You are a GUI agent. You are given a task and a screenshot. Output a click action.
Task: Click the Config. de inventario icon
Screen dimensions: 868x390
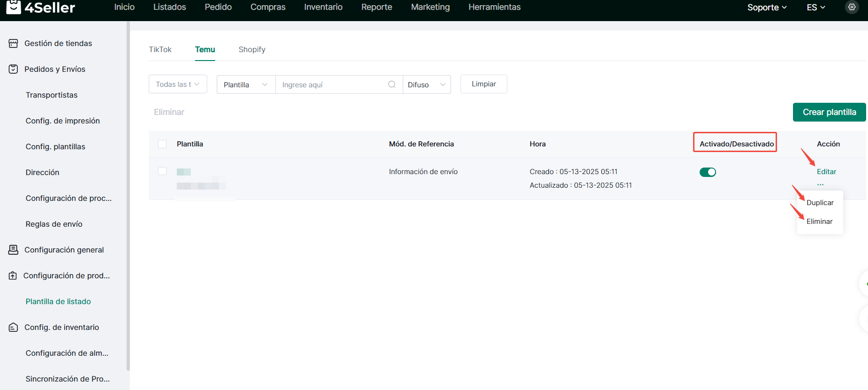click(x=13, y=327)
